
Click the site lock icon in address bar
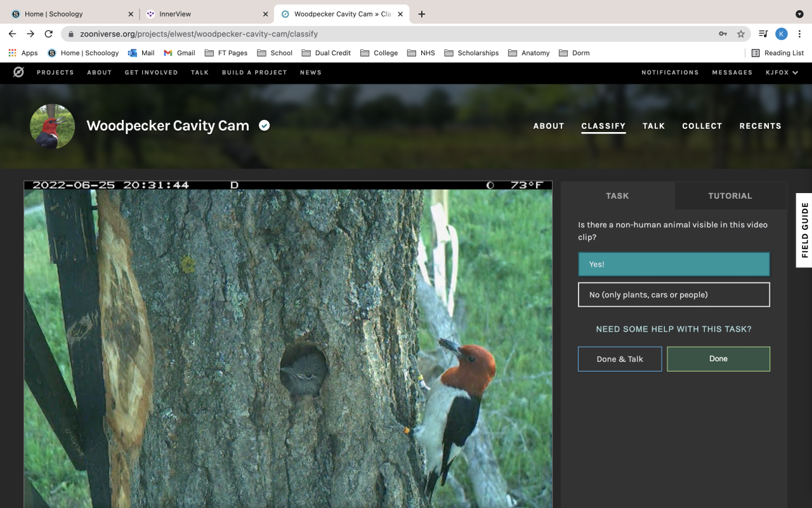pyautogui.click(x=70, y=34)
